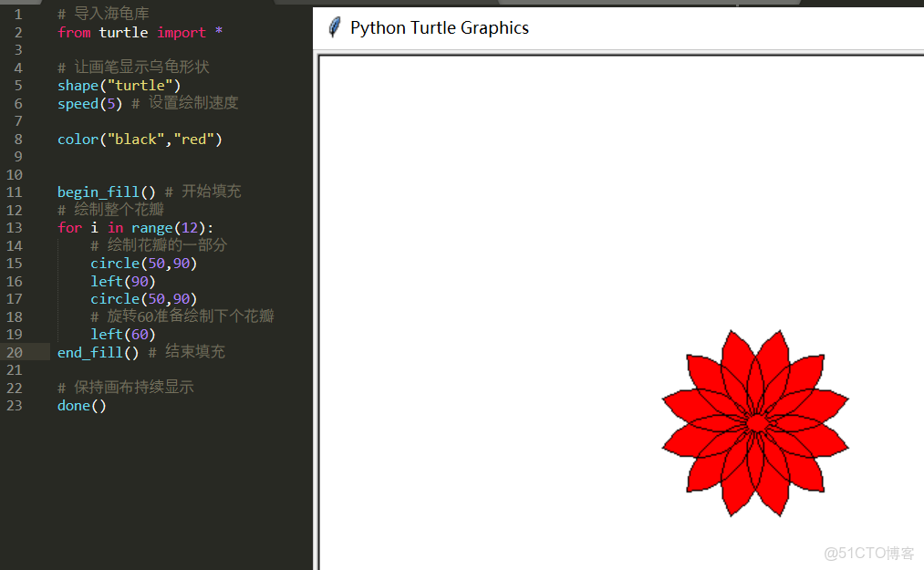Click the comment '# 让画笔显示乌龟形状'
Viewport: 924px width, 570px height.
point(133,67)
